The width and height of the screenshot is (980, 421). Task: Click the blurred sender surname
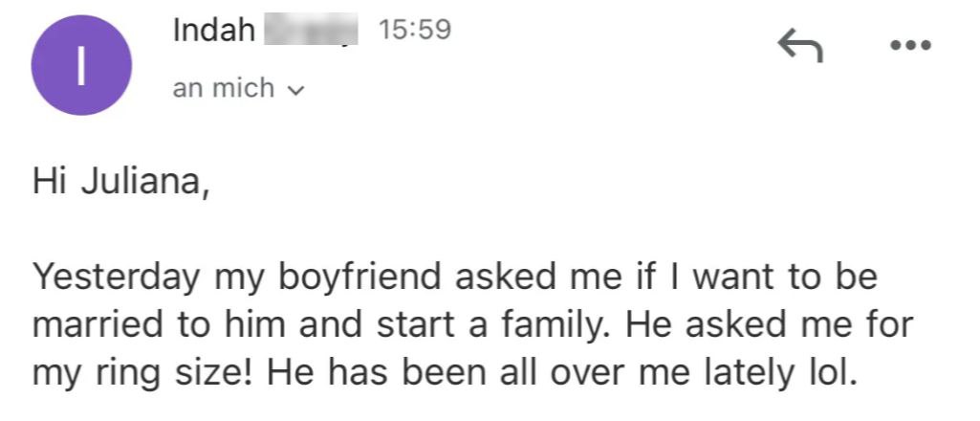pyautogui.click(x=308, y=32)
